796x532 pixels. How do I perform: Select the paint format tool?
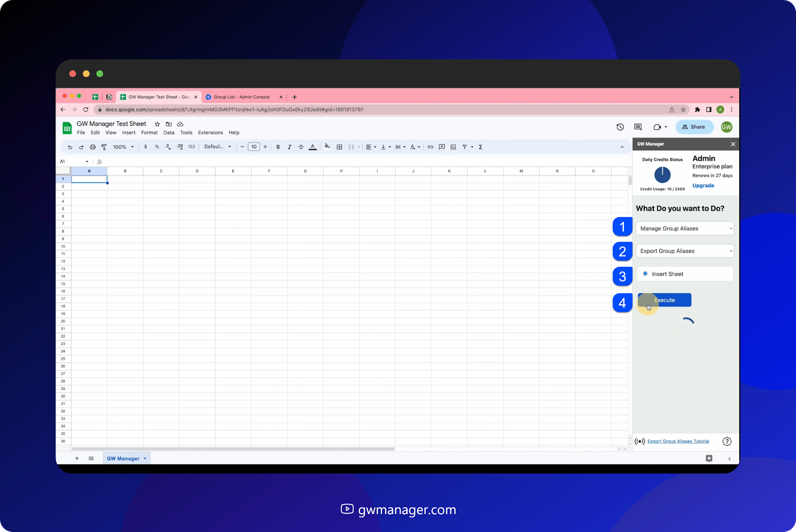click(104, 147)
